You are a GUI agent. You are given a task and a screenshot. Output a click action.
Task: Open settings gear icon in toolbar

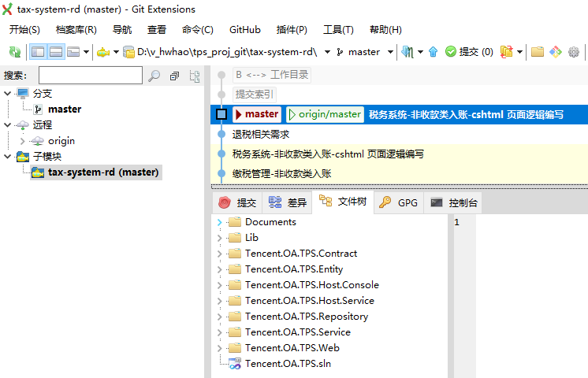(574, 52)
